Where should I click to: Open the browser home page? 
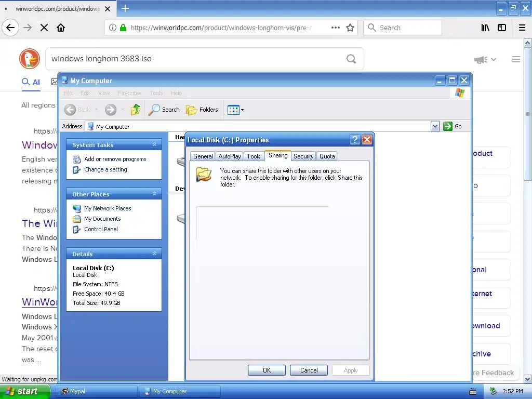pyautogui.click(x=61, y=28)
